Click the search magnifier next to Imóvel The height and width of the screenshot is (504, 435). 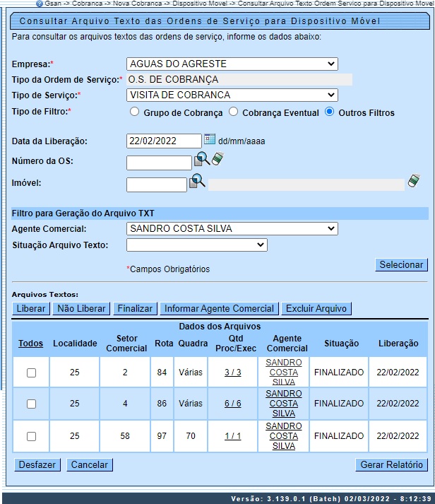[197, 182]
